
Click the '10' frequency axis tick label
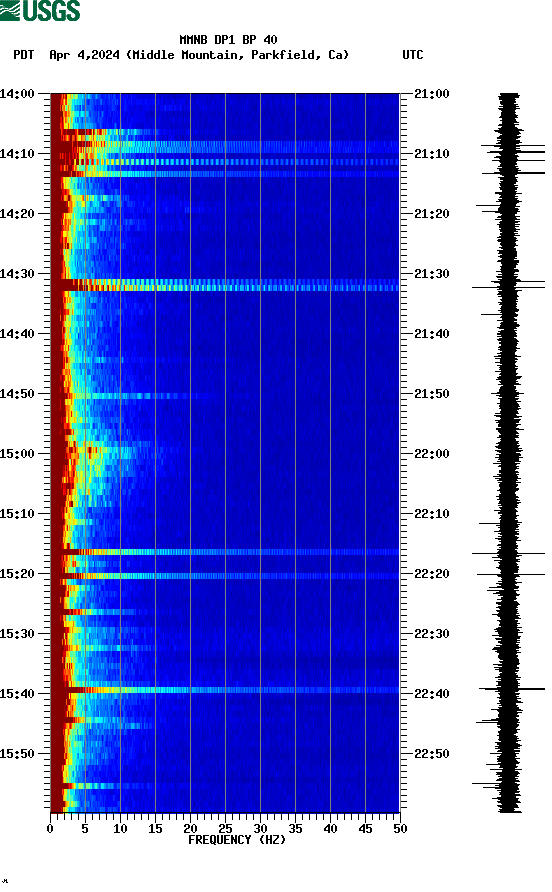coord(120,829)
